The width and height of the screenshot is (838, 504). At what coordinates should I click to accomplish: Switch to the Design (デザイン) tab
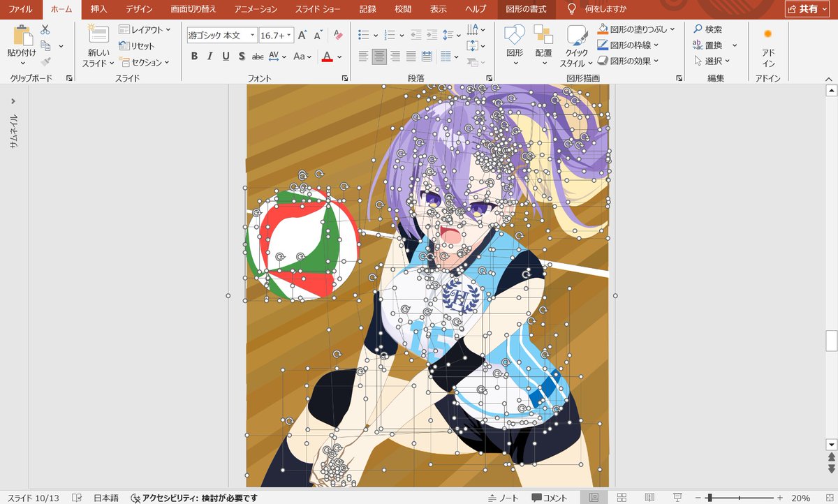[139, 9]
